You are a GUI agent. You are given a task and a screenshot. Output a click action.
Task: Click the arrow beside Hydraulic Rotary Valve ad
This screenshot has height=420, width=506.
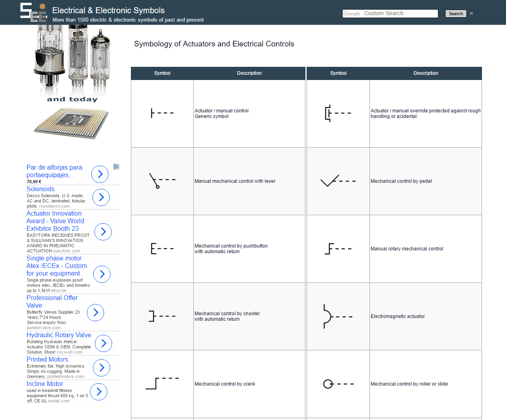coord(104,343)
